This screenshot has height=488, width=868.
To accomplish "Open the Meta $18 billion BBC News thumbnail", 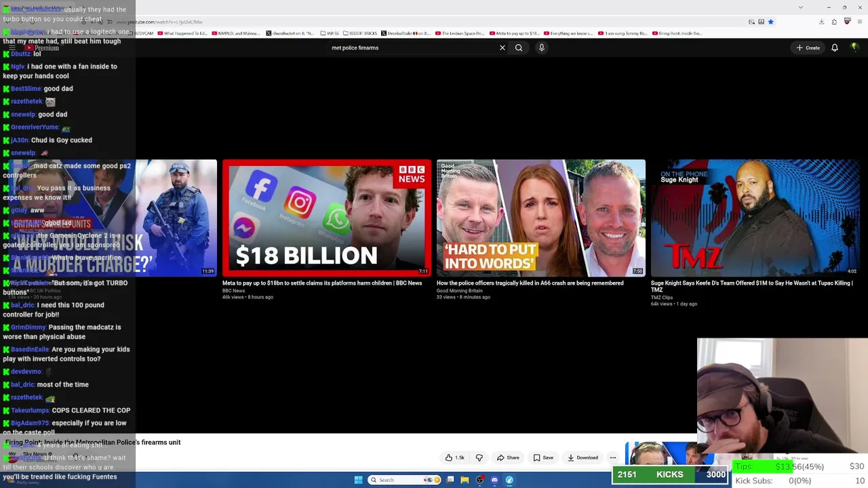I will coord(327,218).
